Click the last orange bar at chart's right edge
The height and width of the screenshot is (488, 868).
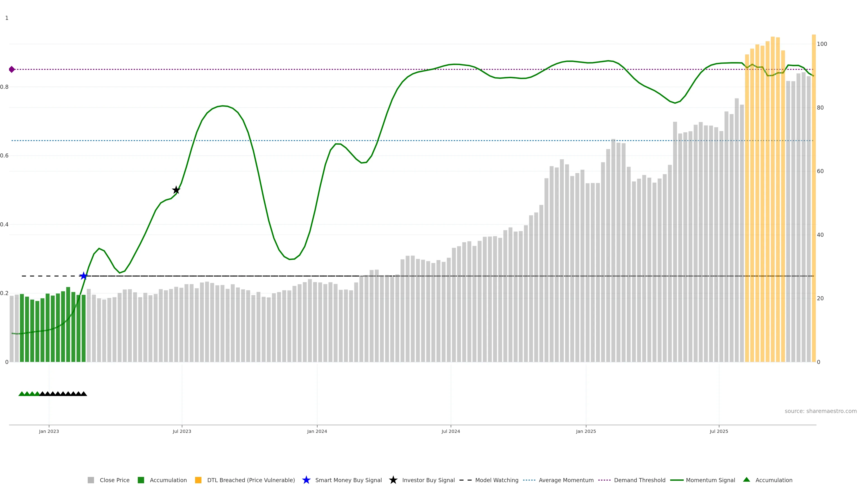pos(814,202)
